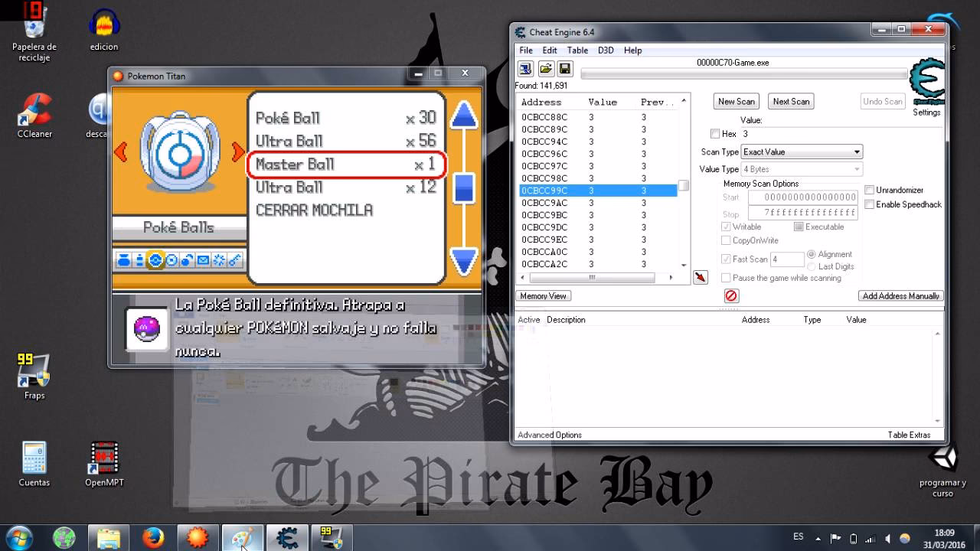The image size is (980, 551).
Task: Click the results list vertical scrollbar thumb
Action: [x=684, y=185]
